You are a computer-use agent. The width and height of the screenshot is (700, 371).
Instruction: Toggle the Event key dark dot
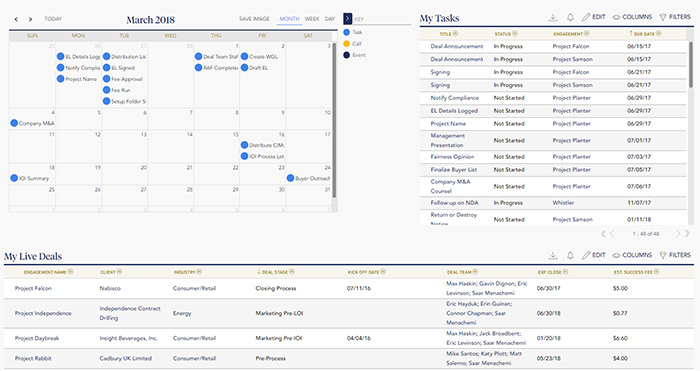tap(346, 55)
